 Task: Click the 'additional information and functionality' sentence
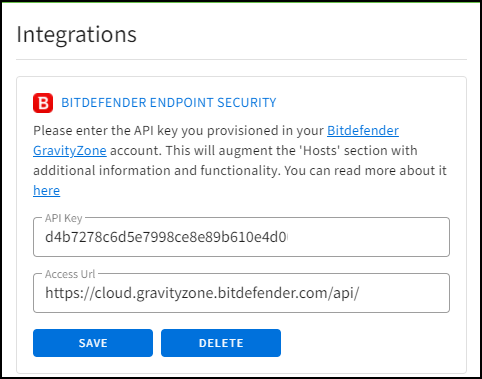157,171
